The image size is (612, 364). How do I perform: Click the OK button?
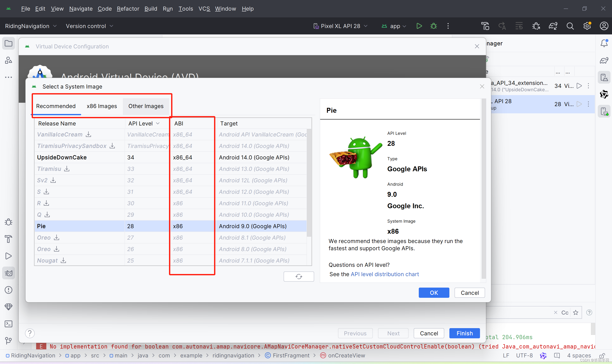click(x=434, y=293)
